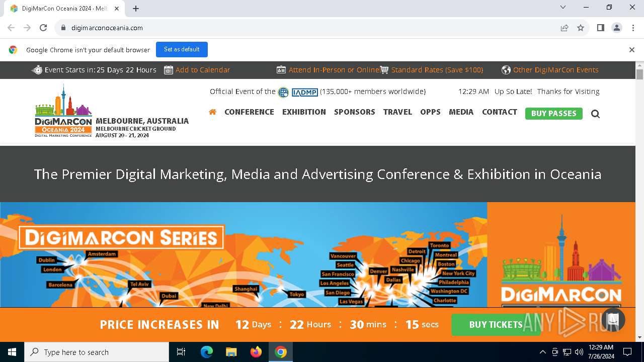Click the green BUY PASSES button
Image resolution: width=644 pixels, height=362 pixels.
click(553, 114)
